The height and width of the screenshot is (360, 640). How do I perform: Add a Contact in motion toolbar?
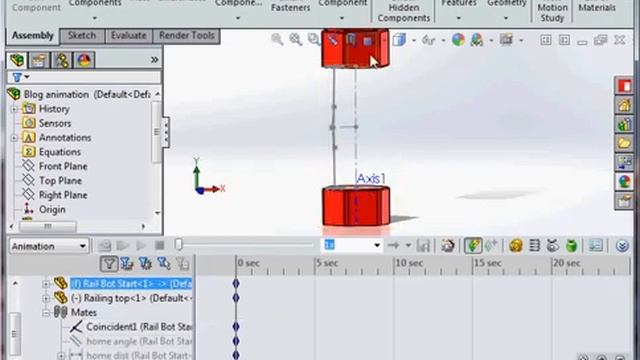point(553,246)
